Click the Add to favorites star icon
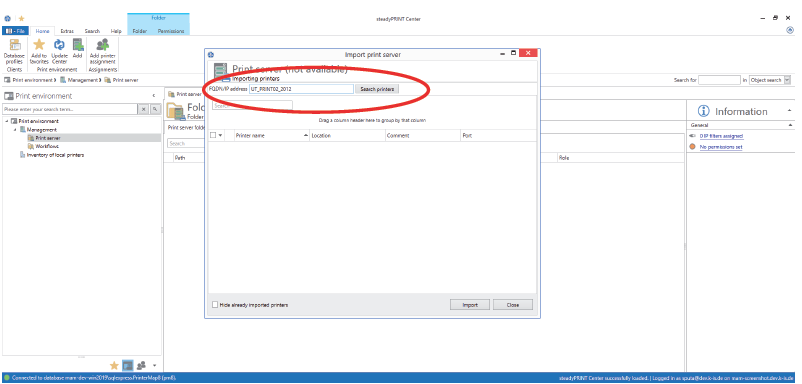The image size is (802, 384). click(x=39, y=45)
